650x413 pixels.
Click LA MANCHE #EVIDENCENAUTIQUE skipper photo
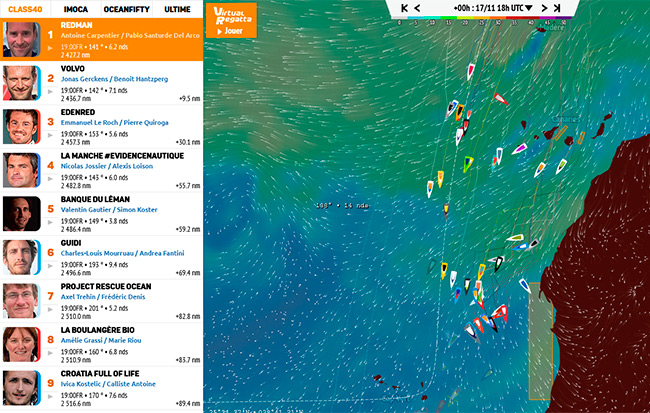(x=21, y=170)
